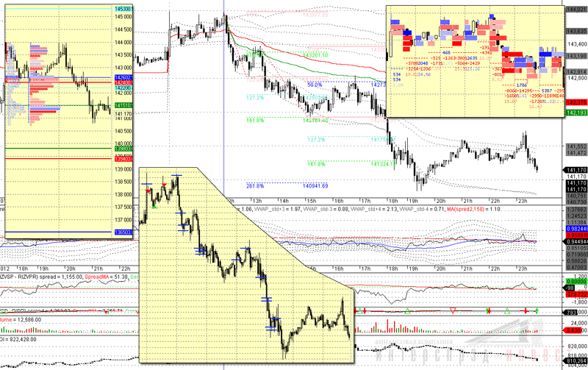
Task: Select the 141,552 gray price tag
Action: [576, 146]
